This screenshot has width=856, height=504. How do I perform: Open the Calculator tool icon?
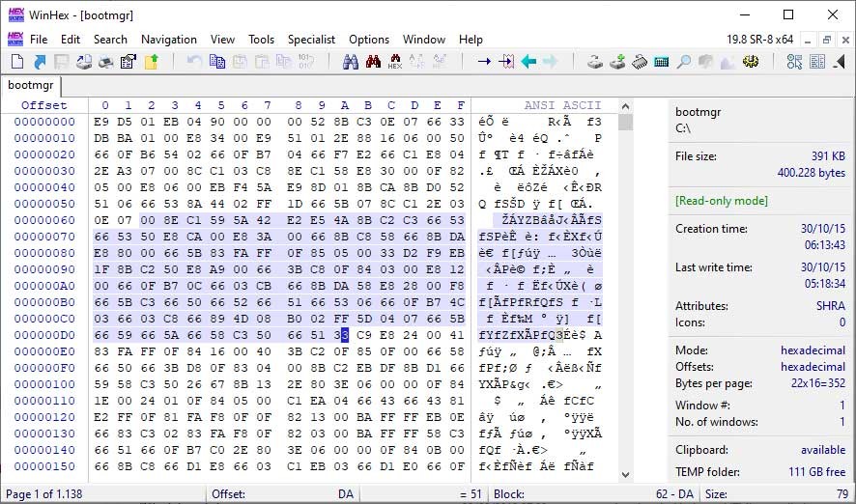pyautogui.click(x=662, y=62)
